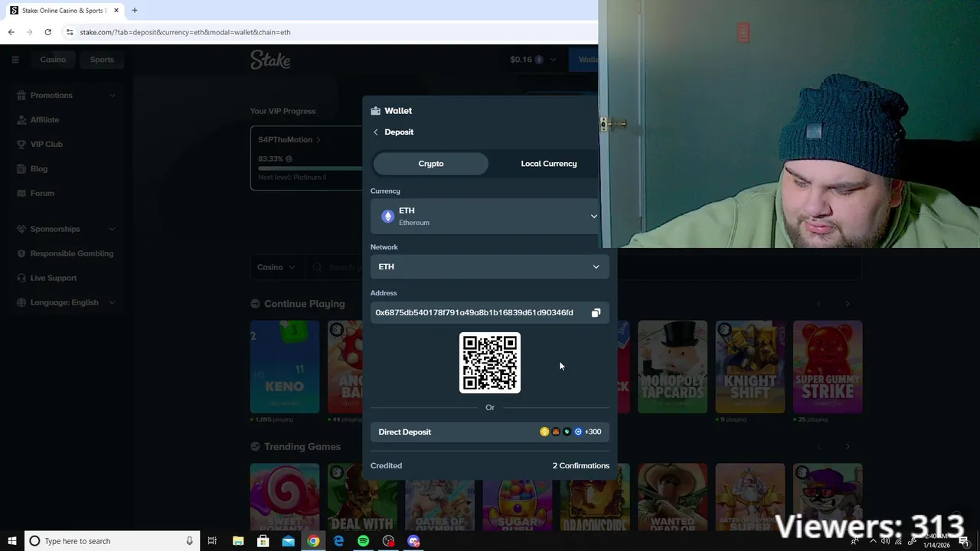Image resolution: width=980 pixels, height=551 pixels.
Task: Click the Stake logo in header
Action: click(270, 60)
